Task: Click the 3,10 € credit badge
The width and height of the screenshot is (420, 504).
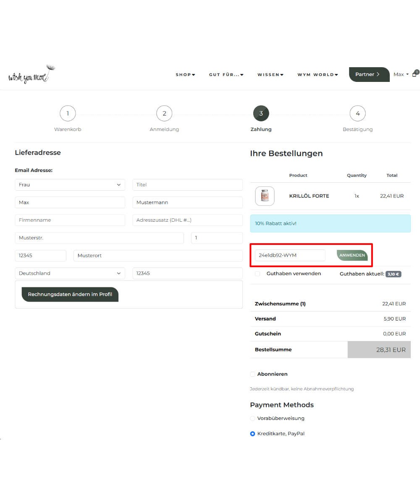Action: (393, 274)
